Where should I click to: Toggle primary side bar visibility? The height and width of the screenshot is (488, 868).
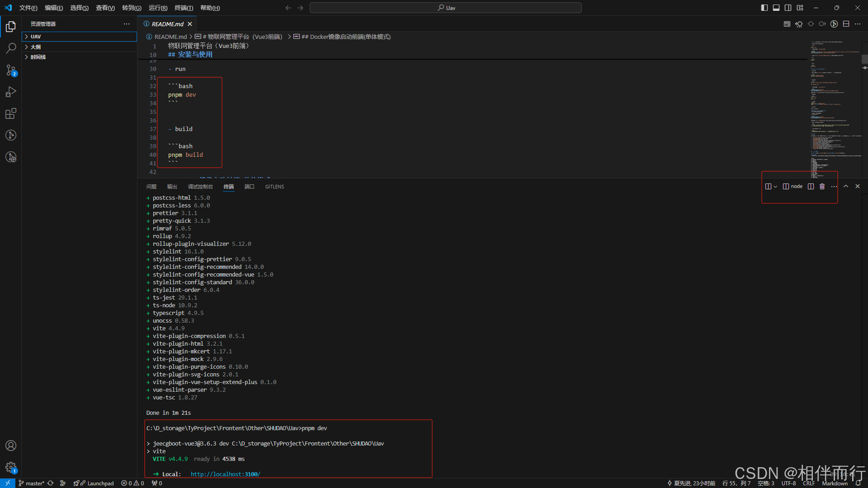[764, 8]
